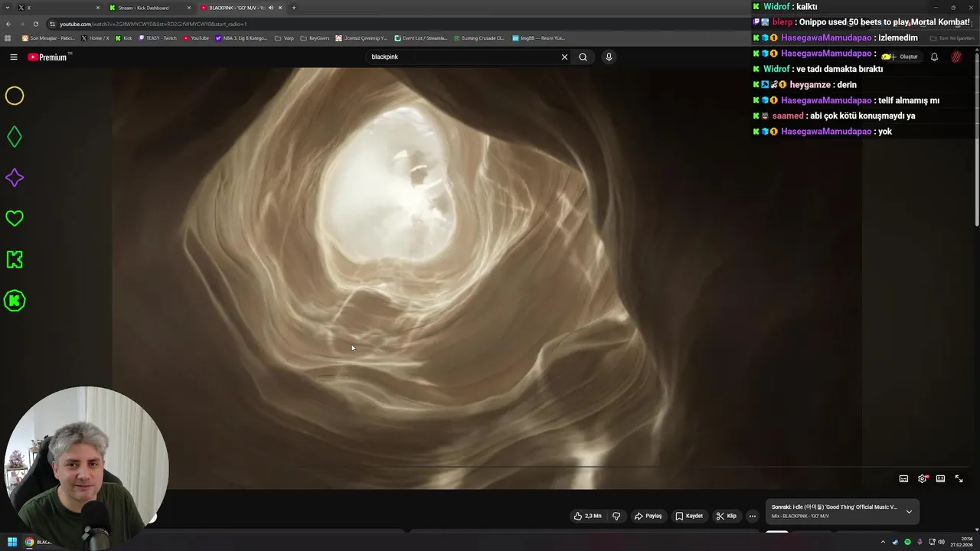The width and height of the screenshot is (980, 551).
Task: Dislike the BLACKPINK video
Action: 616,516
